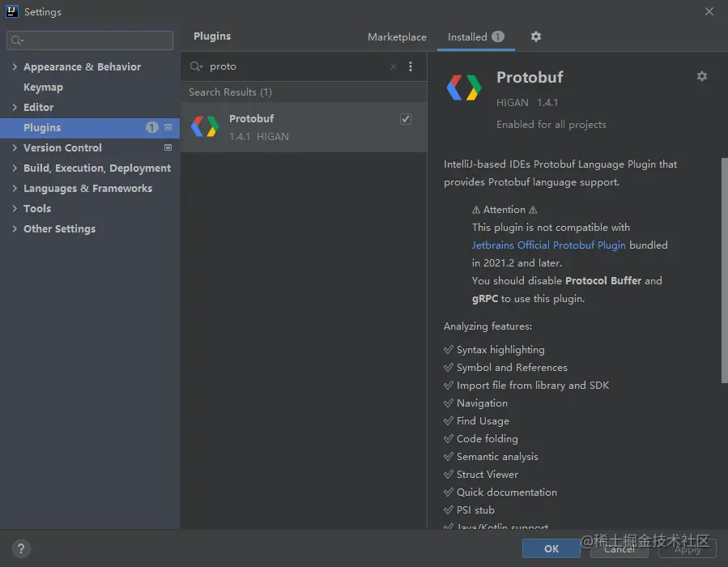Screen dimensions: 728x567
Task: Click the magnifier icon in plugin search field
Action: pos(196,66)
